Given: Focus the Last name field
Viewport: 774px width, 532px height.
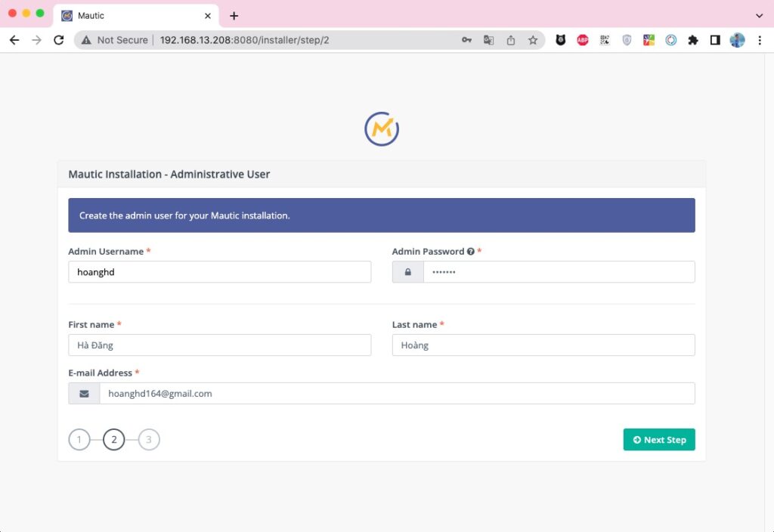Looking at the screenshot, I should tap(543, 345).
